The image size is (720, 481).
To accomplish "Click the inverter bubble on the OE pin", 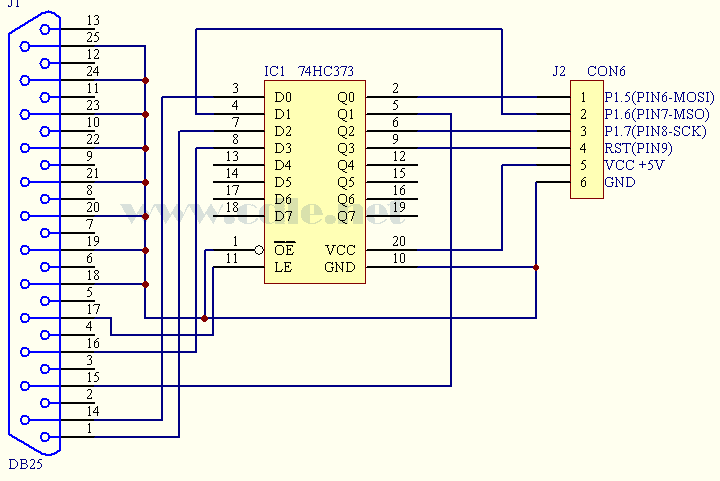I will click(259, 250).
